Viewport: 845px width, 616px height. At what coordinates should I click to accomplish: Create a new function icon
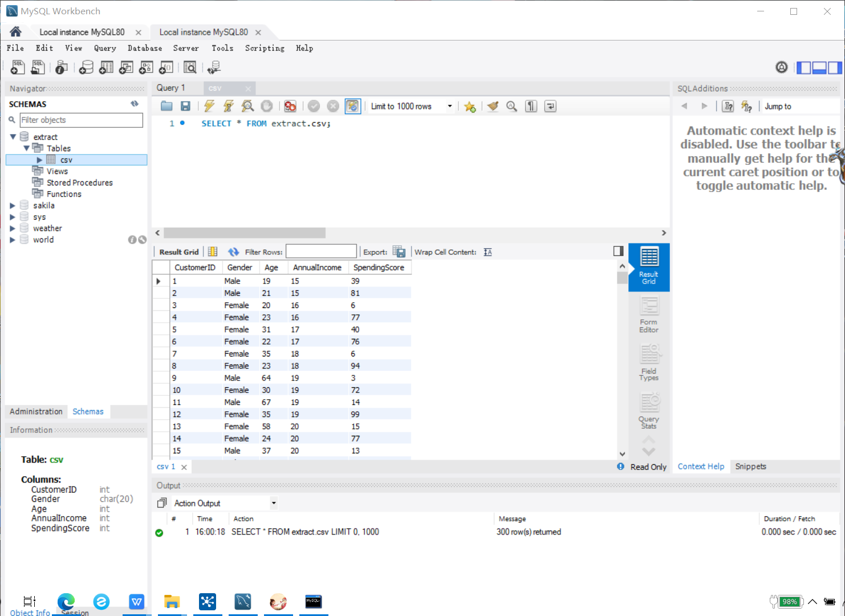[166, 67]
